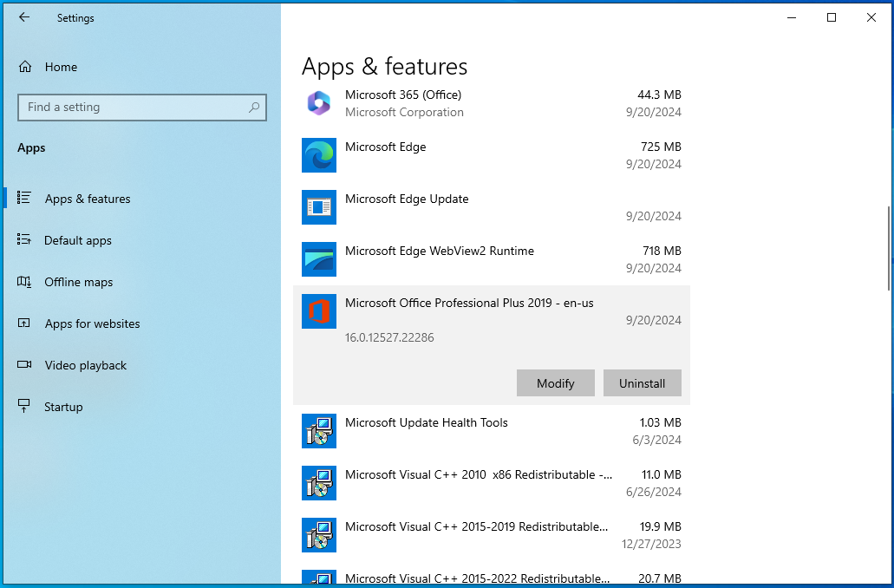
Task: Minimize the Settings window
Action: pyautogui.click(x=792, y=17)
